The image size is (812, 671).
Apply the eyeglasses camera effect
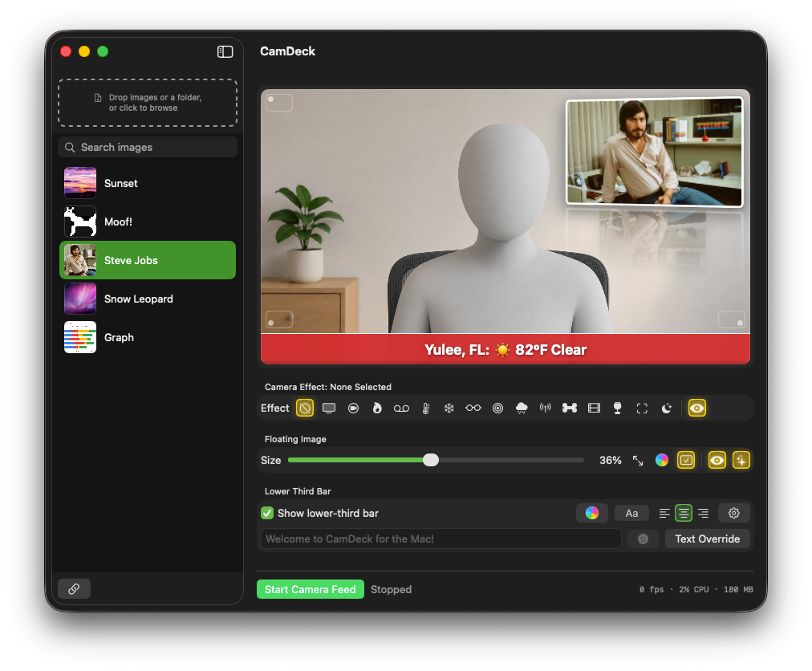[473, 409]
